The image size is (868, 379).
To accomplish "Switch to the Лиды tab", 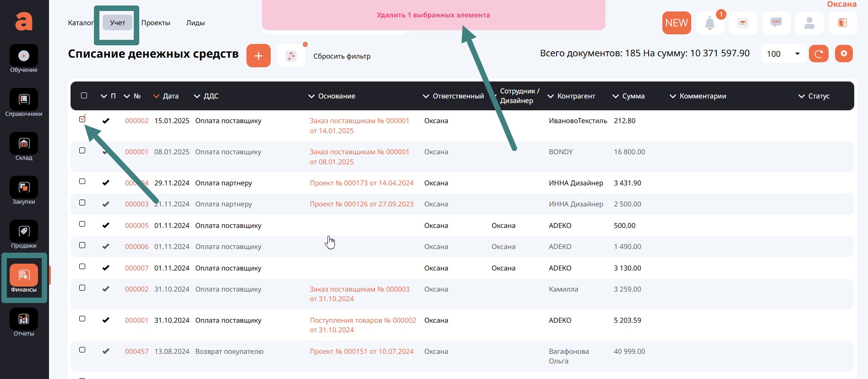I will 195,23.
